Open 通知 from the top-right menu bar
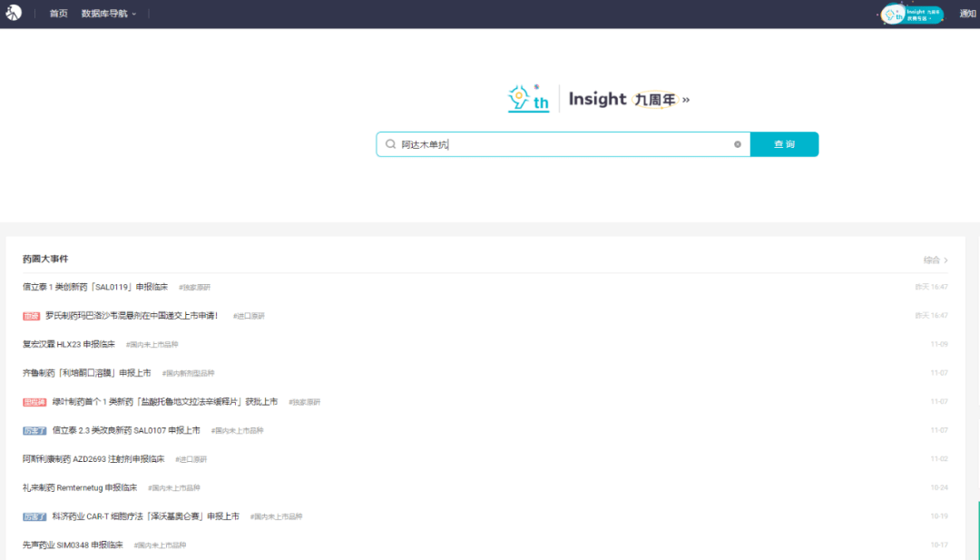Image resolution: width=980 pixels, height=560 pixels. click(x=965, y=14)
